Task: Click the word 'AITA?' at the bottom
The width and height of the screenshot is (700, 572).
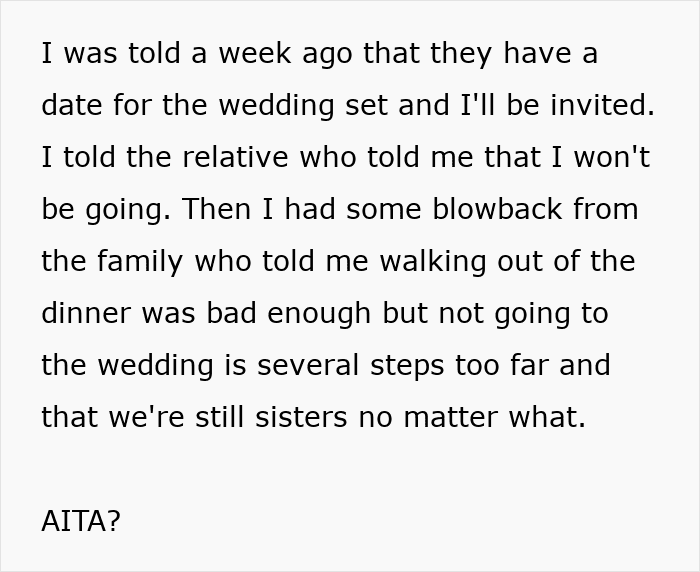Action: click(x=81, y=521)
